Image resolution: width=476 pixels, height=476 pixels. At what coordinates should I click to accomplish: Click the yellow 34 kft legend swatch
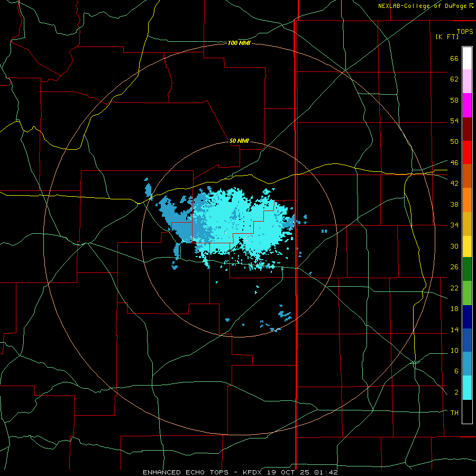pos(467,246)
